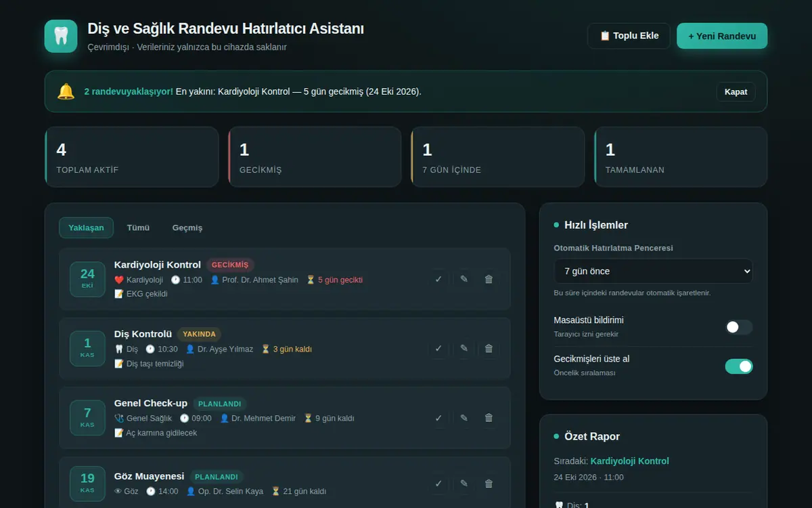Click Kardiyoloji Kontrol link in Özet Rapor
812x508 pixels.
point(629,461)
